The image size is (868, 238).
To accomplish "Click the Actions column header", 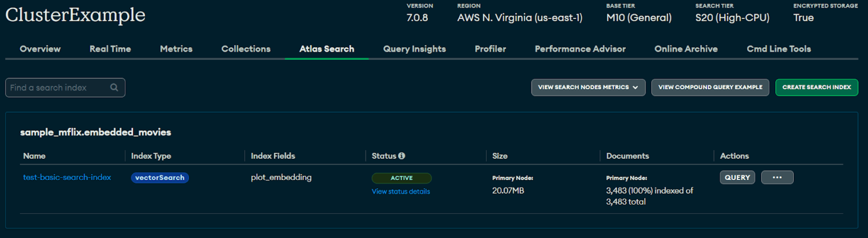I will (735, 156).
